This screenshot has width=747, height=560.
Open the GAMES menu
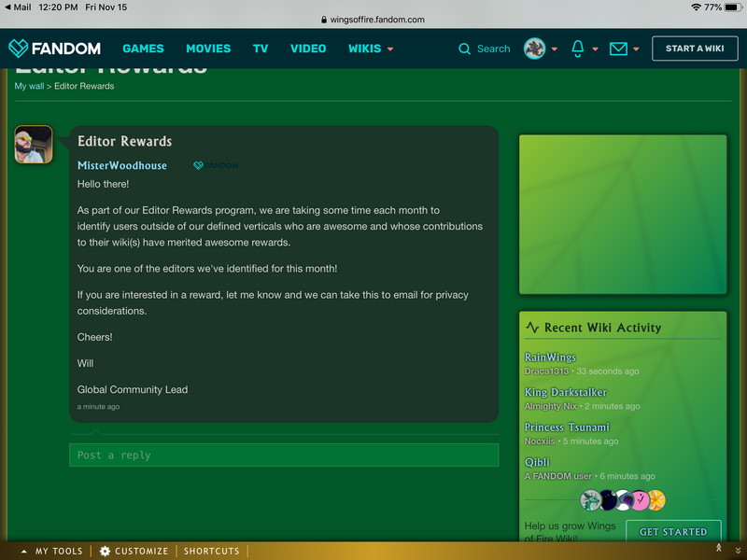143,49
